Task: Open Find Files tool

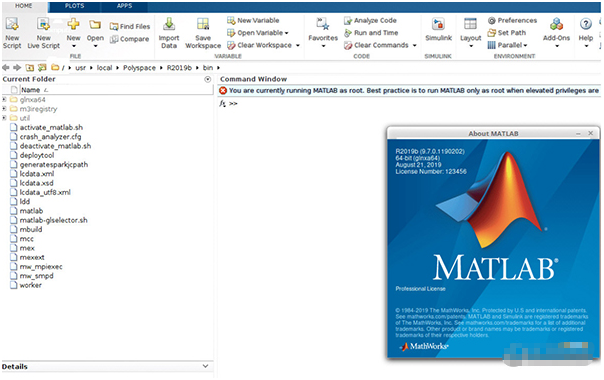Action: click(x=130, y=26)
